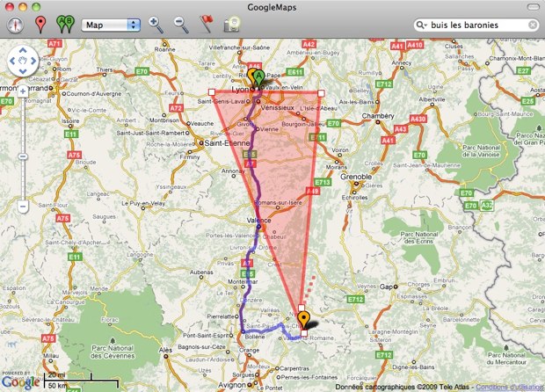Click the square handle below the southern orange marker
Viewport: 545px width, 392px height.
[304, 333]
